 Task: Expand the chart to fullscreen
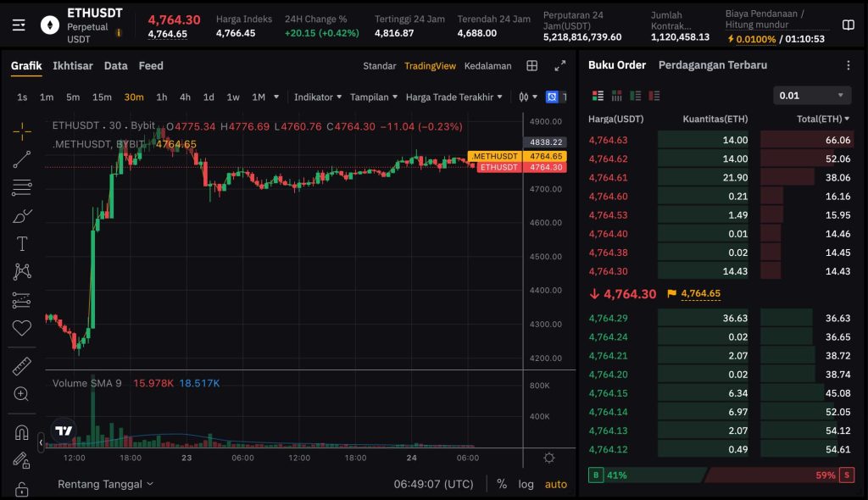click(559, 65)
